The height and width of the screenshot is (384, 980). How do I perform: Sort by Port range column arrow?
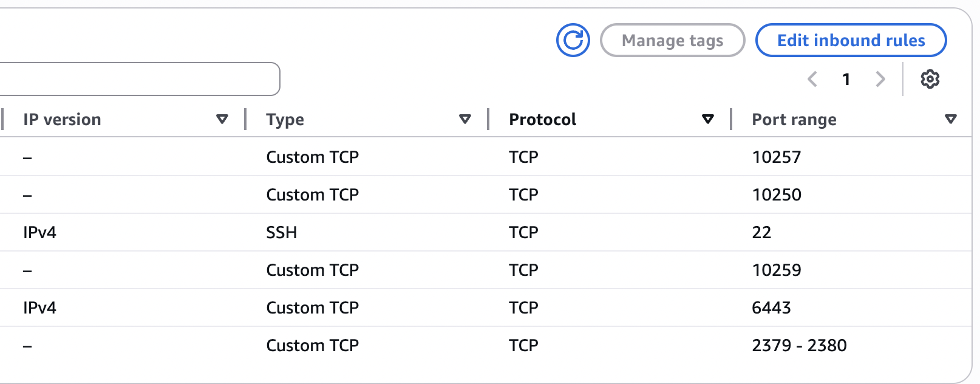pyautogui.click(x=951, y=119)
